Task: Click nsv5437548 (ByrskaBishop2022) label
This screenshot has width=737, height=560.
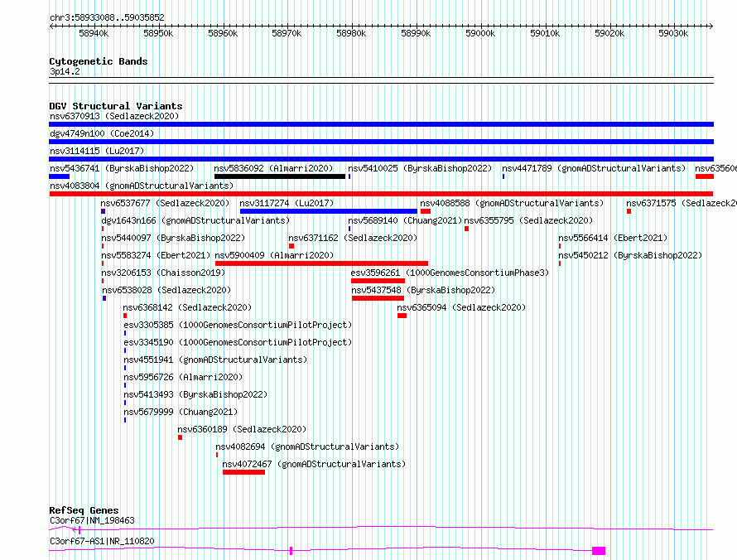Action: pyautogui.click(x=423, y=290)
